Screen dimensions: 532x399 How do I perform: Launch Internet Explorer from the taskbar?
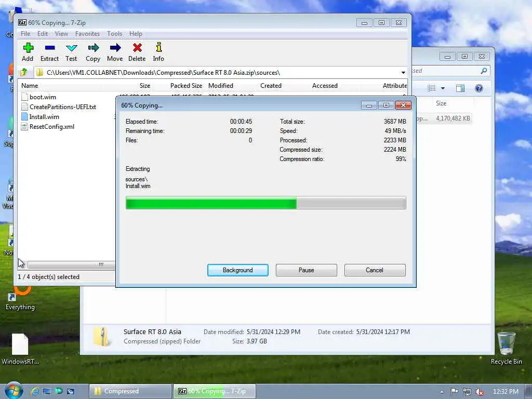coord(34,391)
